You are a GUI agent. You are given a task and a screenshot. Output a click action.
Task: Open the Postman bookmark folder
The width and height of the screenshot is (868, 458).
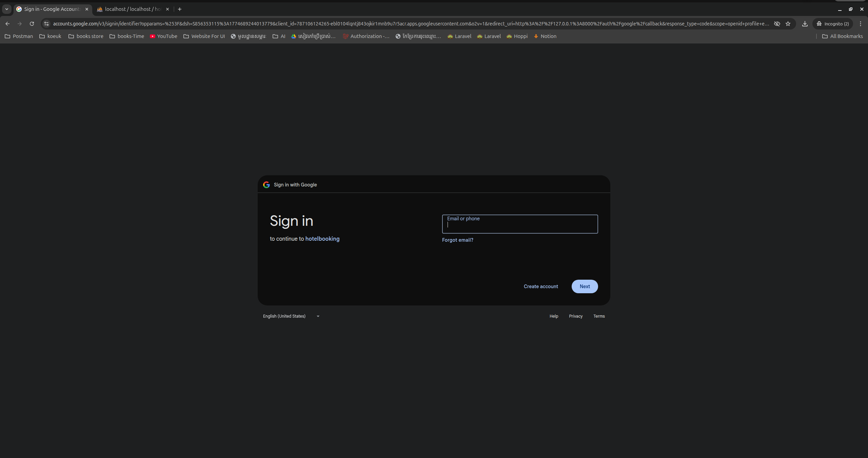click(x=19, y=36)
